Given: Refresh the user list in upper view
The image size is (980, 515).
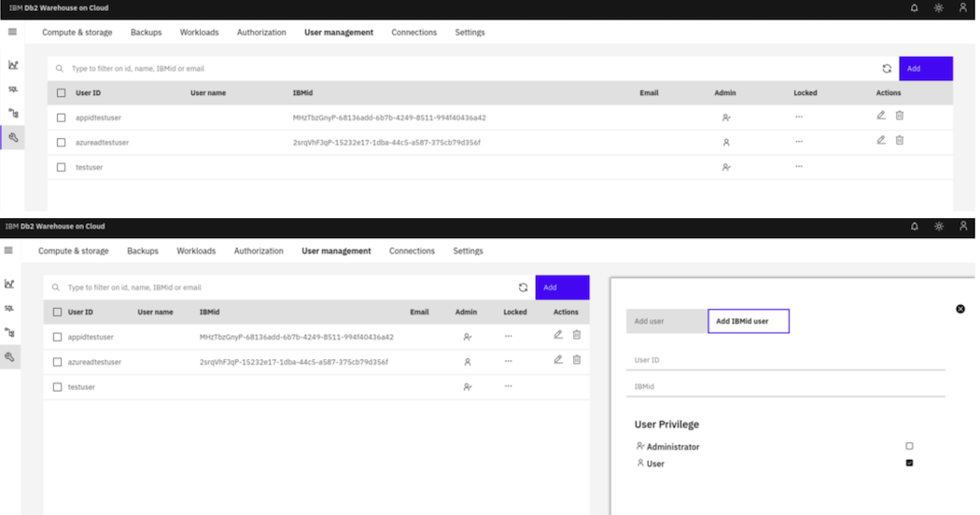Looking at the screenshot, I should pyautogui.click(x=887, y=69).
